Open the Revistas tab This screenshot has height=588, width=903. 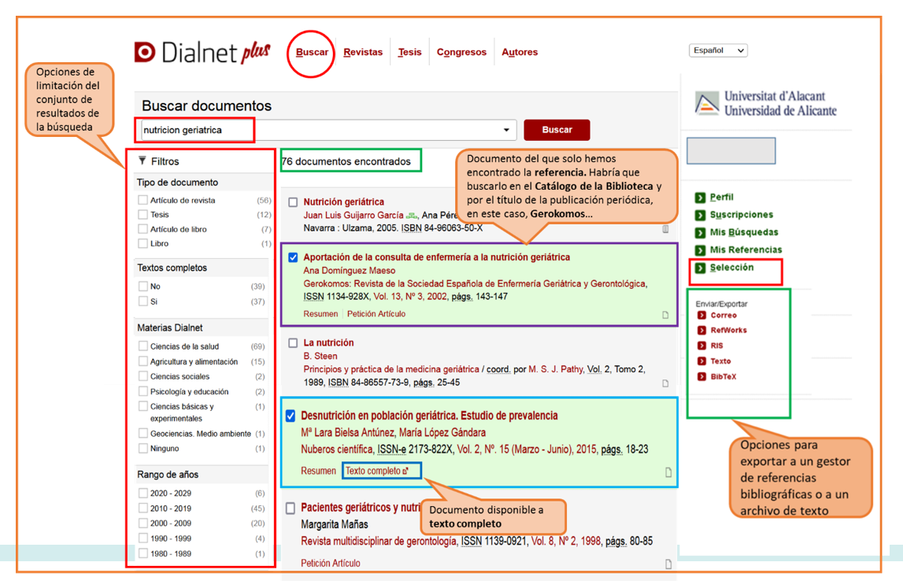(x=363, y=53)
